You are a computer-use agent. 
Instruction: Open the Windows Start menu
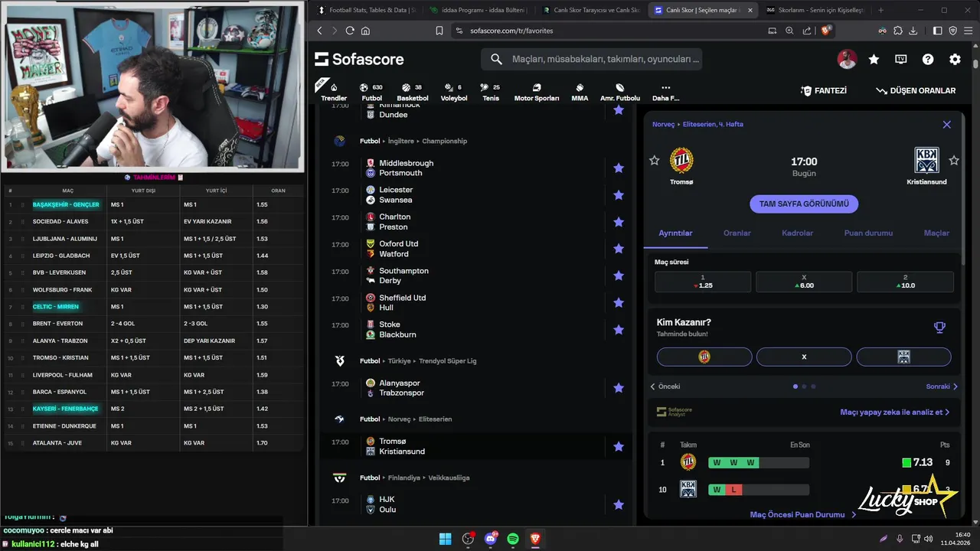coord(445,539)
